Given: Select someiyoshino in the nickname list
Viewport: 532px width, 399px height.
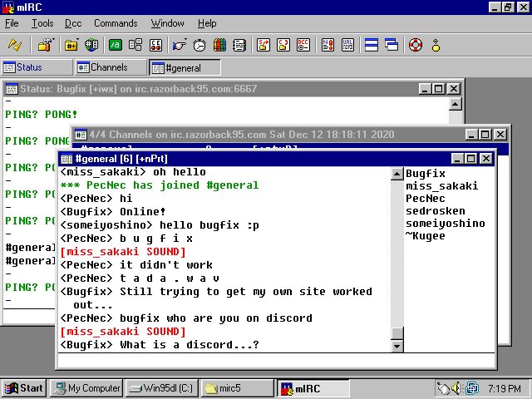Looking at the screenshot, I should 443,224.
